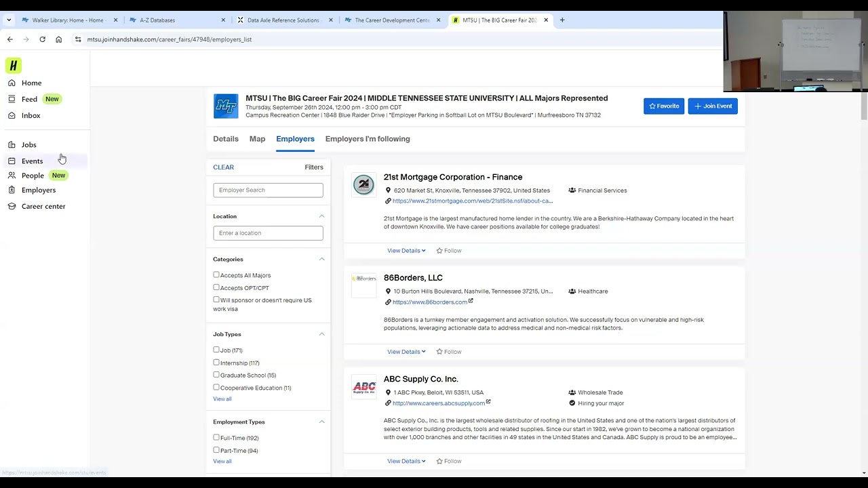Collapse the Categories filter section
The width and height of the screenshot is (868, 488).
coord(321,259)
